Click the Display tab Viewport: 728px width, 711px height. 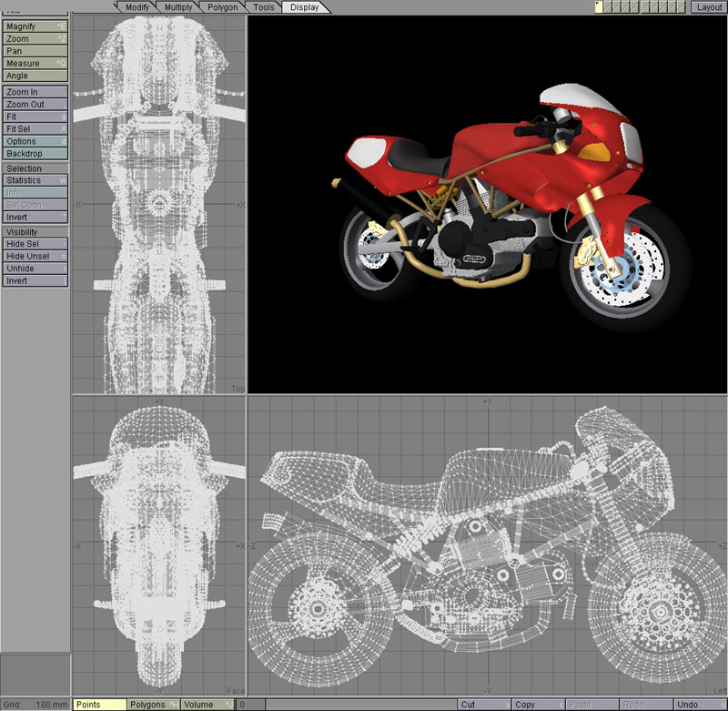[305, 7]
